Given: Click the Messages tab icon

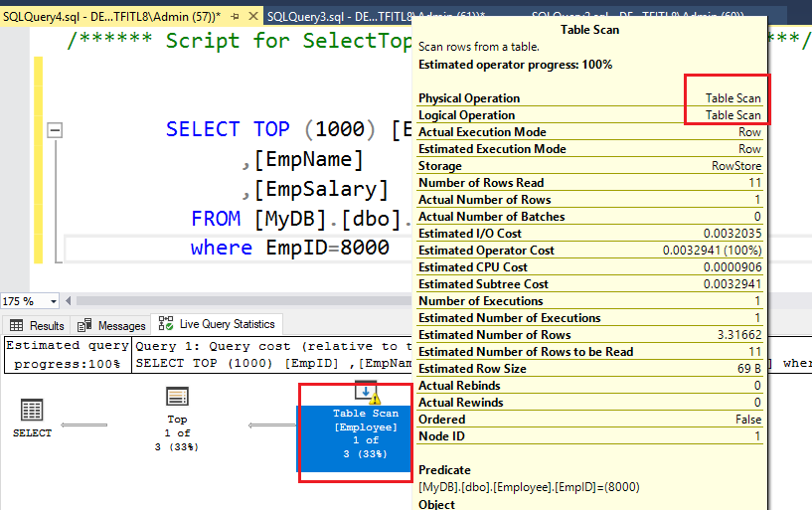Looking at the screenshot, I should [x=84, y=325].
